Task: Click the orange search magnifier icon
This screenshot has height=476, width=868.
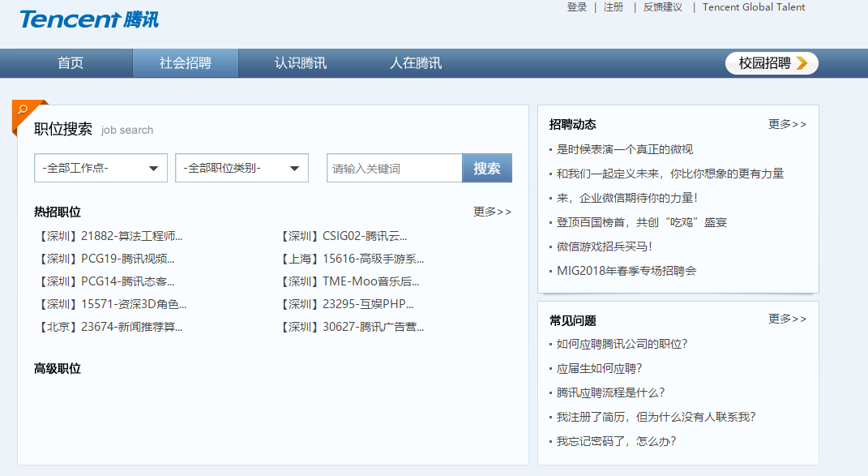Action: click(x=23, y=109)
